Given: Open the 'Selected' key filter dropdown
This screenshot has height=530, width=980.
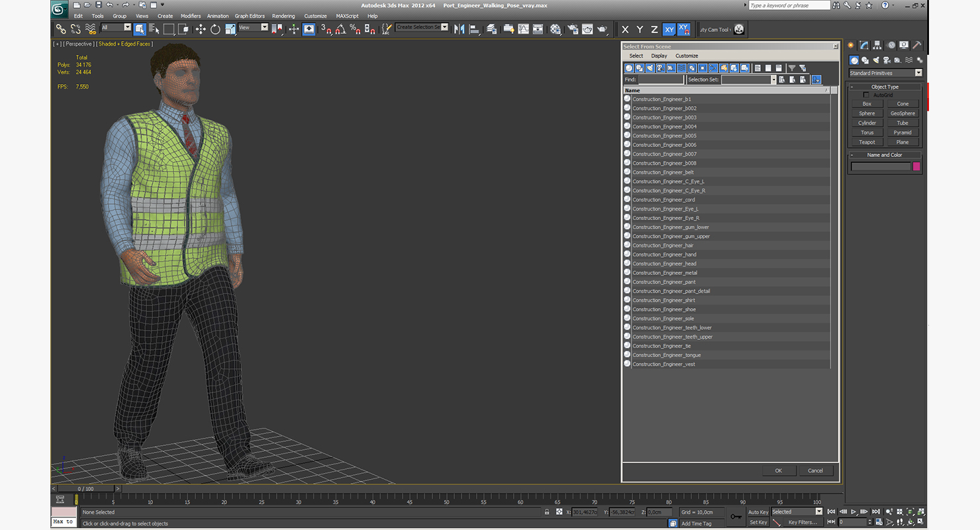Looking at the screenshot, I should pos(797,512).
